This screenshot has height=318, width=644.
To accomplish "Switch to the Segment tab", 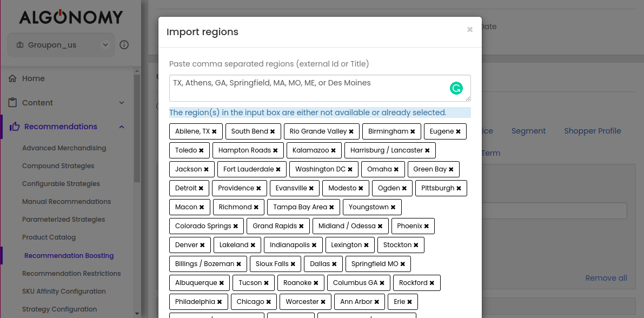I will 528,131.
